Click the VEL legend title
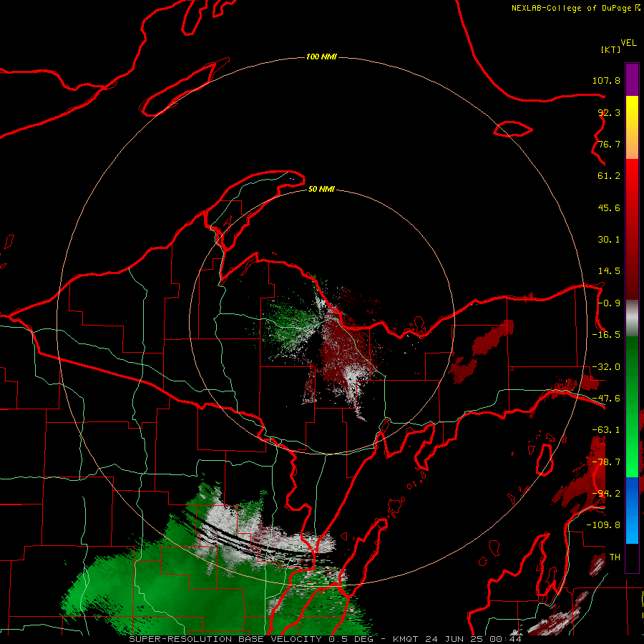The height and width of the screenshot is (644, 644). [628, 43]
